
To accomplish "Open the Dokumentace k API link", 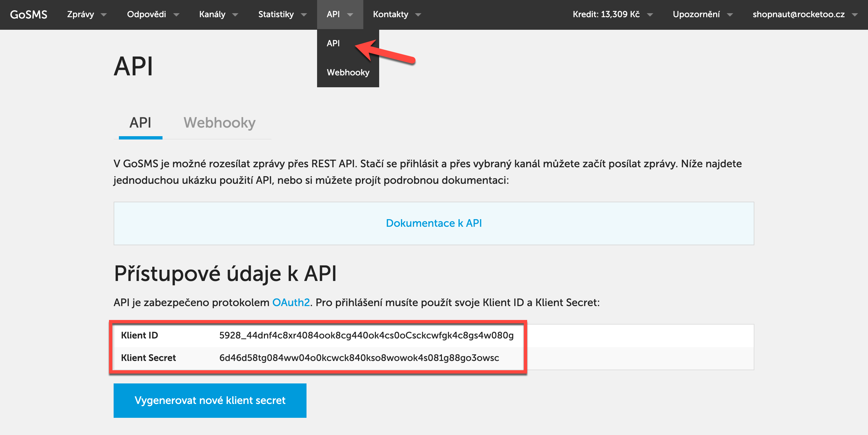I will [434, 223].
